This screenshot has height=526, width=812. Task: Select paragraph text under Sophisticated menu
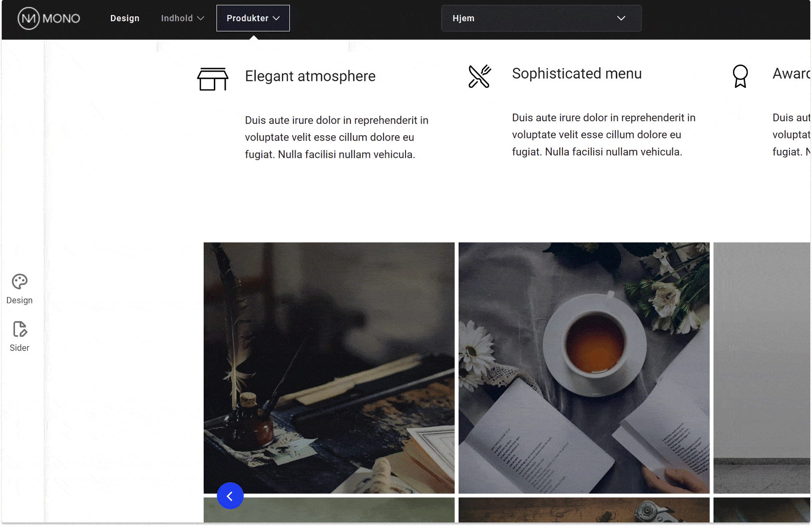point(603,135)
